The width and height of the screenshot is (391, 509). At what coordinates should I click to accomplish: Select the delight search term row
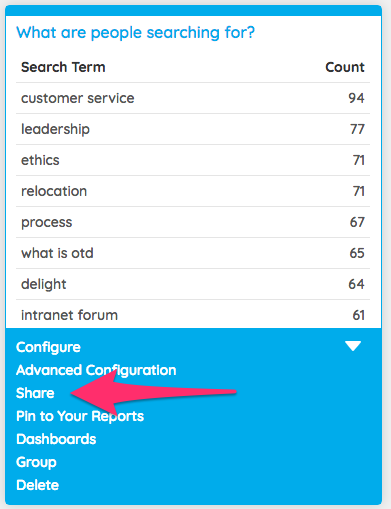(x=193, y=284)
